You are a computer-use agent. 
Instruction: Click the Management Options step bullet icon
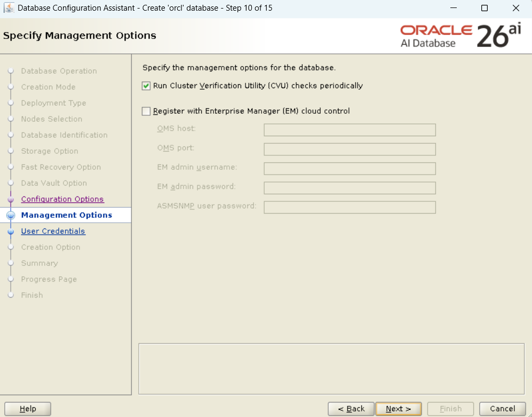(x=10, y=215)
